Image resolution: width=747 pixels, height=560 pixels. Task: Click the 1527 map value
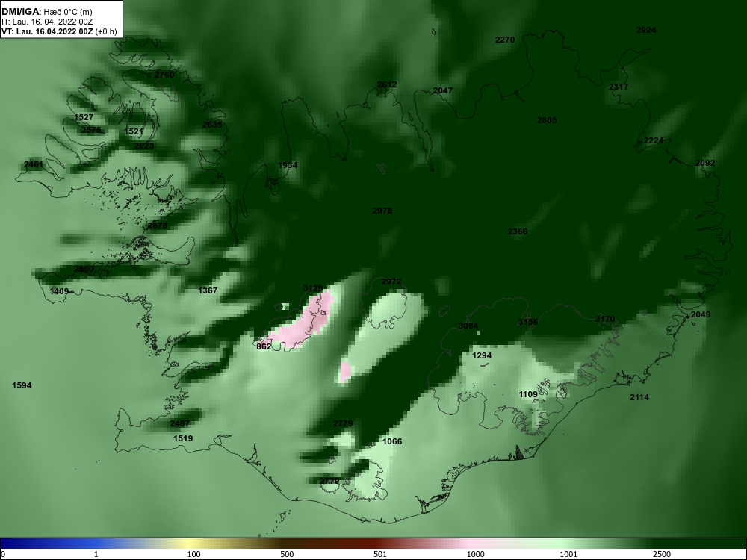click(x=84, y=118)
